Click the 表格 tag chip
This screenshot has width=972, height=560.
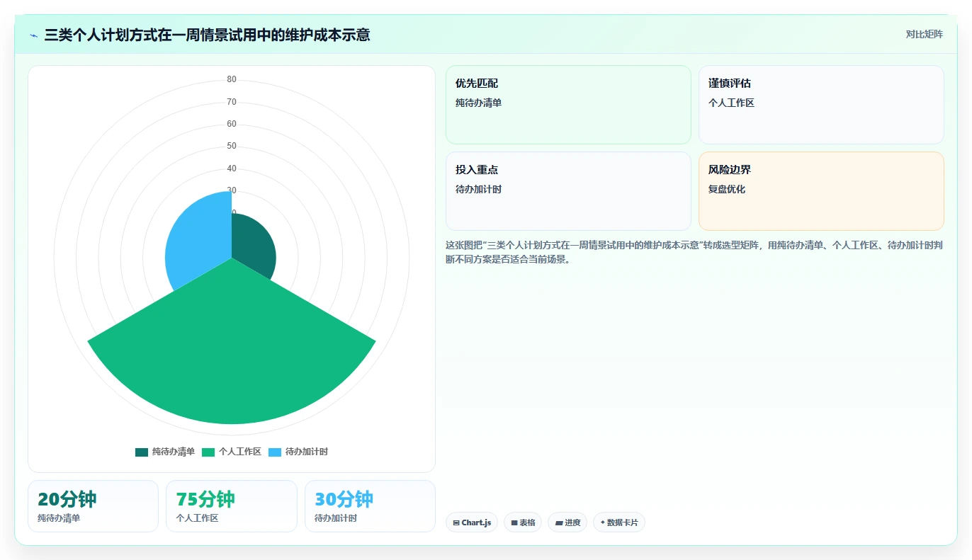click(x=523, y=522)
